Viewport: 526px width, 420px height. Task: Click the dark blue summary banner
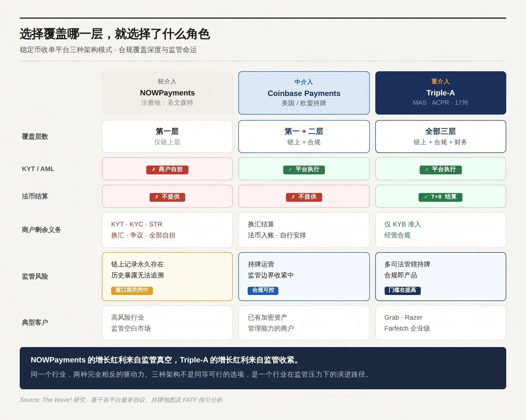click(x=263, y=368)
